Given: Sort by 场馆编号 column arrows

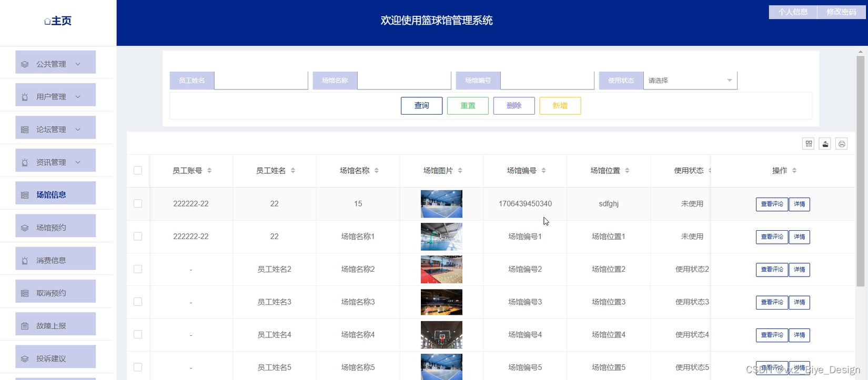Looking at the screenshot, I should coord(543,170).
